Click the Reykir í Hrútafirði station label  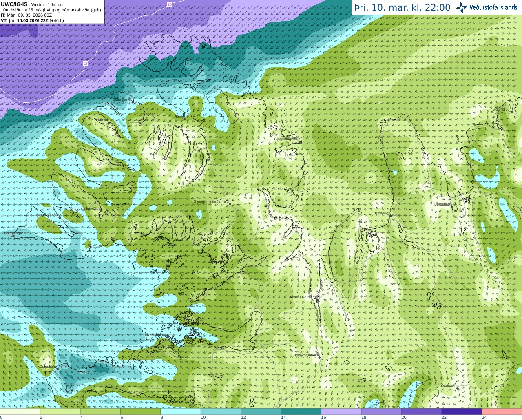pyautogui.click(x=302, y=297)
